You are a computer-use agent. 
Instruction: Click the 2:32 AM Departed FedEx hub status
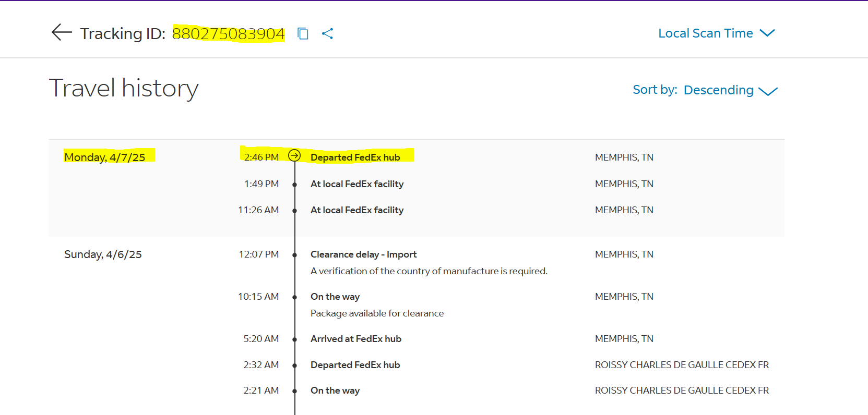click(x=355, y=364)
